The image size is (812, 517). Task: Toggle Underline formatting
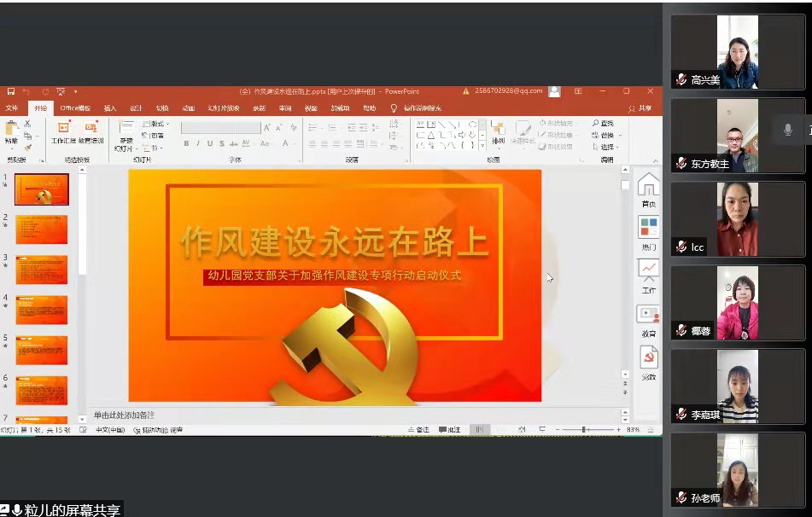pyautogui.click(x=210, y=143)
